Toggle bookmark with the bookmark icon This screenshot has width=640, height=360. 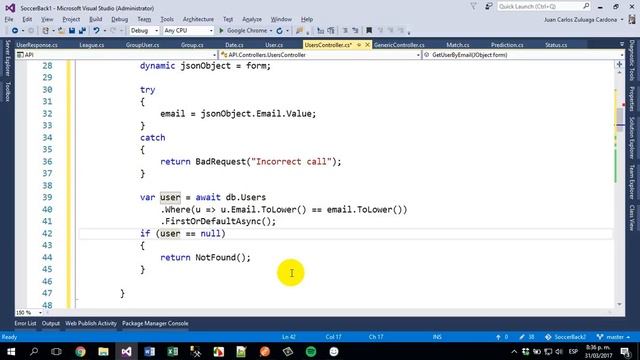click(369, 31)
